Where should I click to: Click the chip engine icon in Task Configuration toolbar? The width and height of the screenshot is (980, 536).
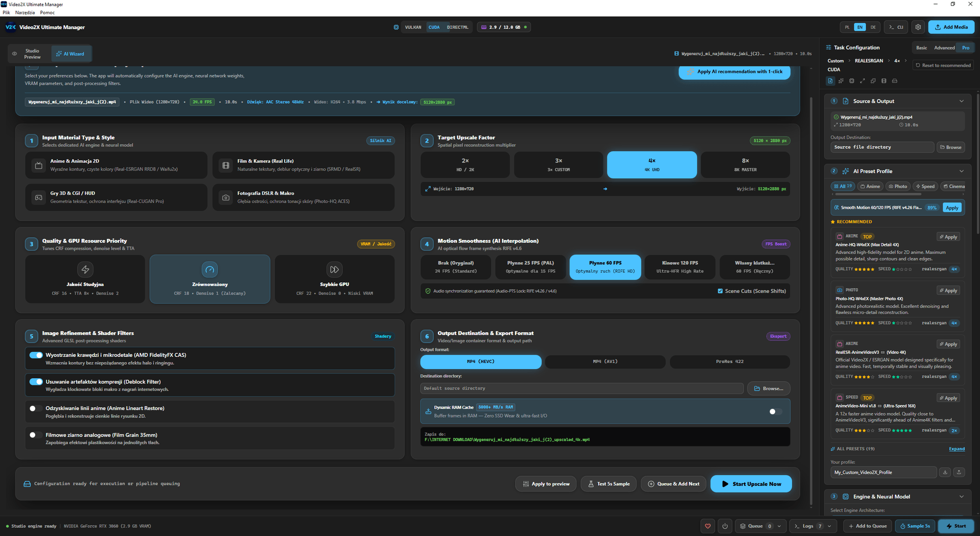click(x=852, y=81)
